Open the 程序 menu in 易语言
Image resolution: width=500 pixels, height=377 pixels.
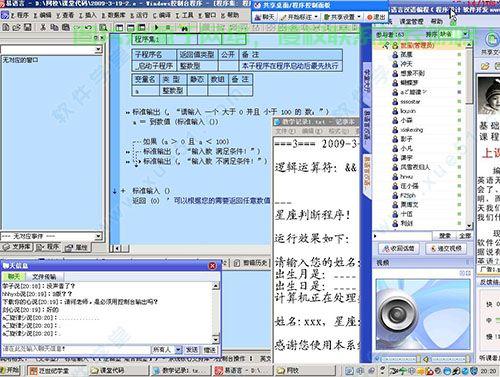(x=20, y=15)
